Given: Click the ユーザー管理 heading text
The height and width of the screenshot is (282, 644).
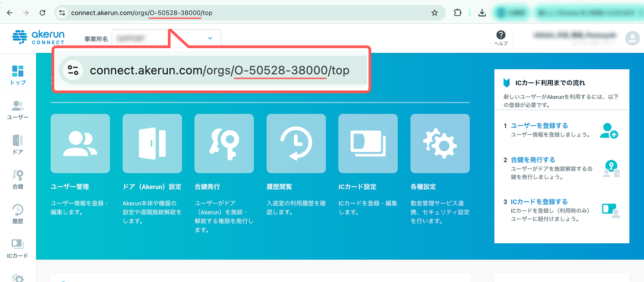Looking at the screenshot, I should pyautogui.click(x=70, y=187).
